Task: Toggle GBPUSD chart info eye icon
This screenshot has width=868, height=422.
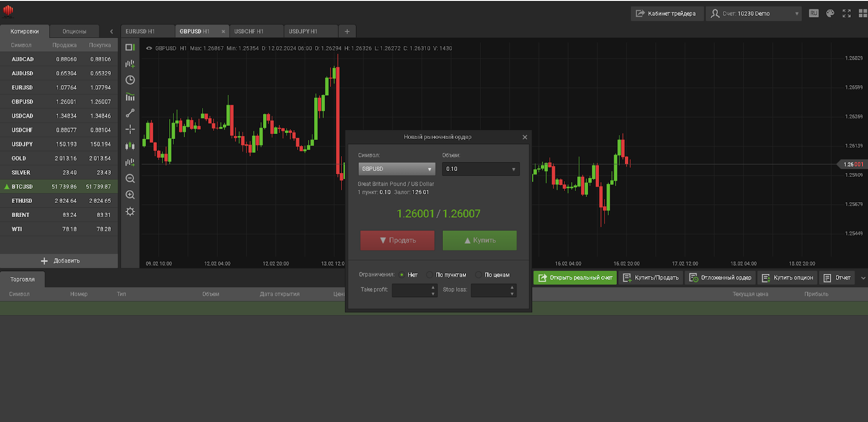Action: [149, 48]
